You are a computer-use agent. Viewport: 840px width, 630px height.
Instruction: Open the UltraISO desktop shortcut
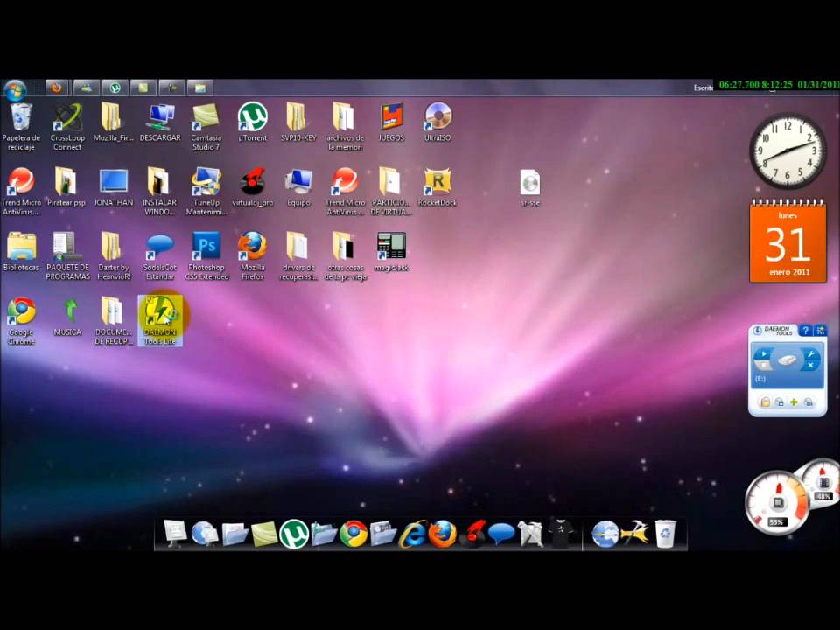(437, 122)
